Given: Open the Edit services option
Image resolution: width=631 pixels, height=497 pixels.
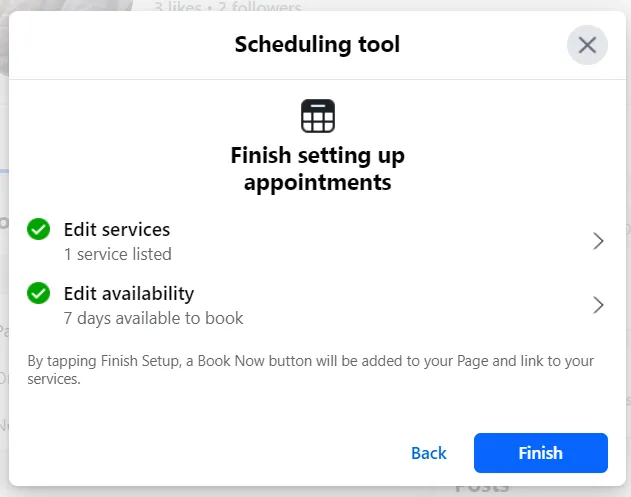Looking at the screenshot, I should (117, 230).
